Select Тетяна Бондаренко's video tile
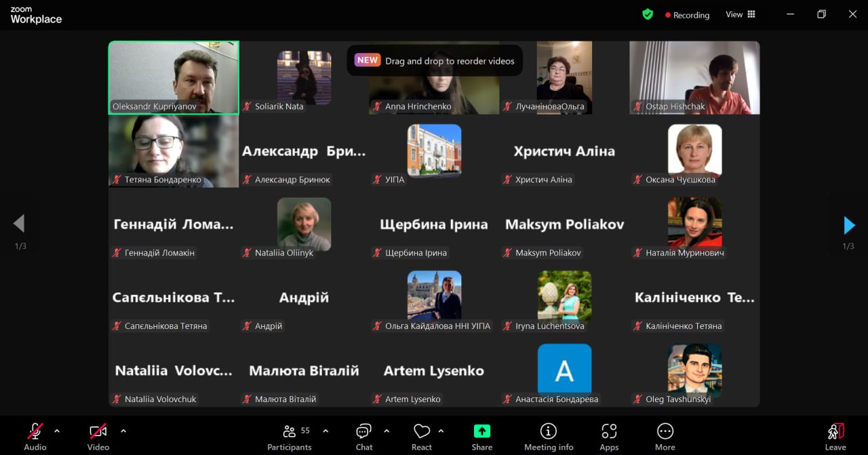The width and height of the screenshot is (868, 455). [x=174, y=151]
